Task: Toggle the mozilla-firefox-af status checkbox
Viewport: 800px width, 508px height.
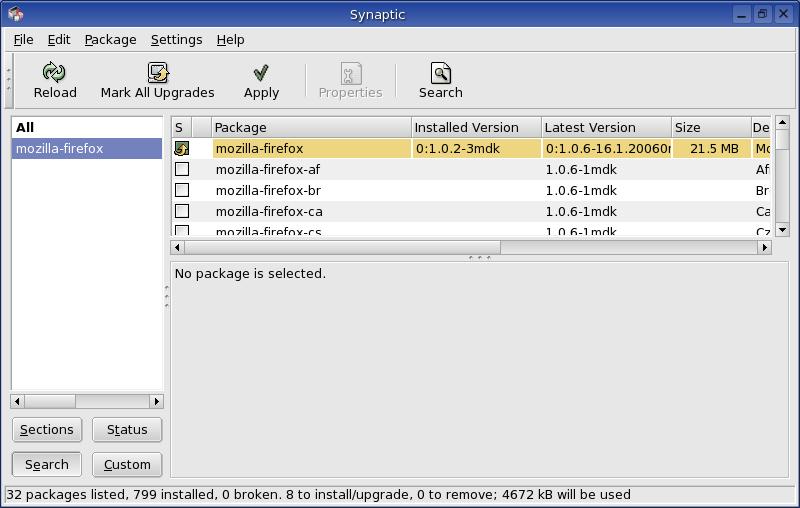Action: tap(182, 169)
